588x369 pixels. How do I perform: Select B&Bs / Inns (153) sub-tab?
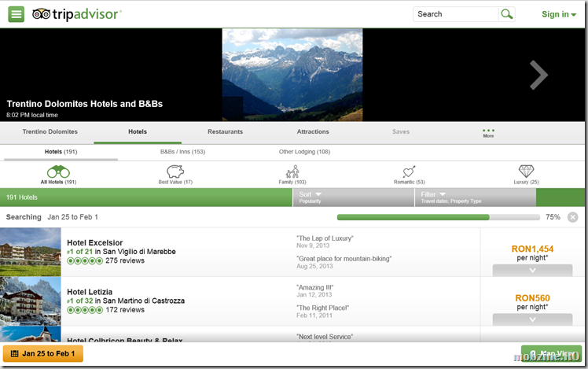(x=182, y=152)
